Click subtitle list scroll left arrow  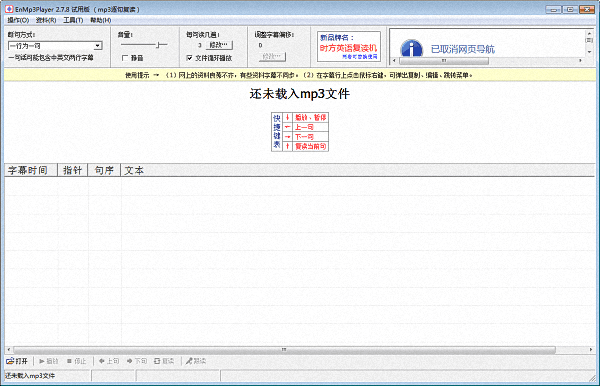[x=8, y=350]
